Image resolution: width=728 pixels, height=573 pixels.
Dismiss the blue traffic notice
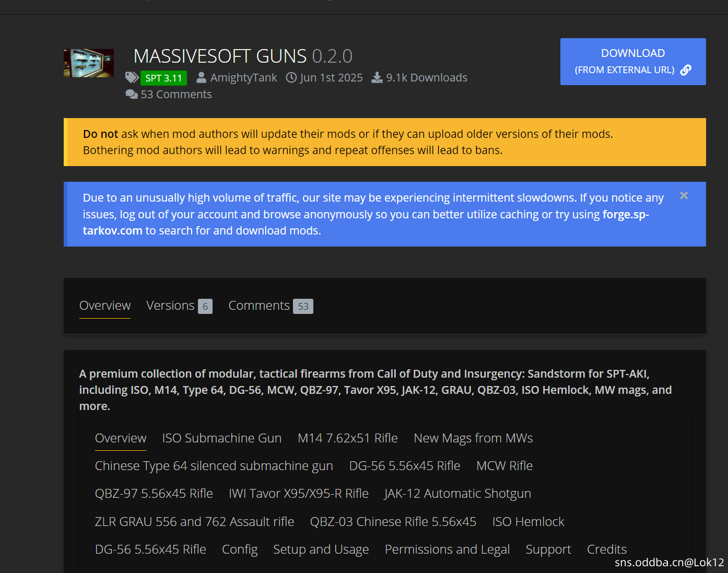[x=684, y=196]
